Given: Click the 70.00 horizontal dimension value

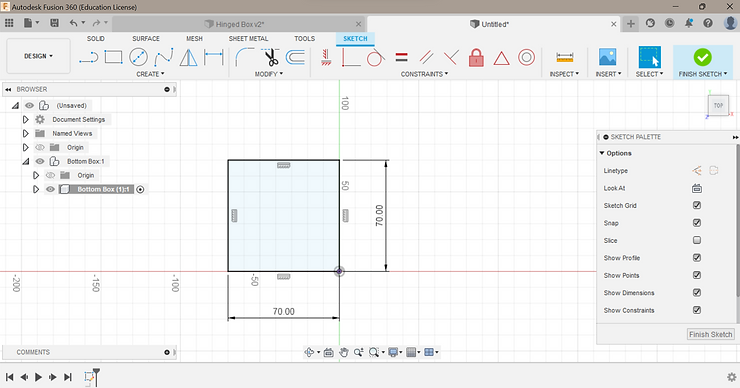Looking at the screenshot, I should (x=283, y=312).
